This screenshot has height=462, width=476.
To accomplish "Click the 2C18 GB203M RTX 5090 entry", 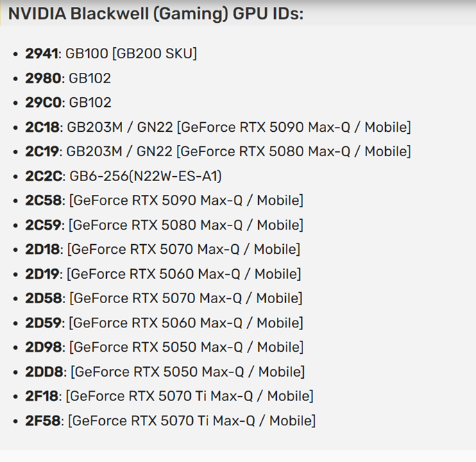I will tap(218, 127).
